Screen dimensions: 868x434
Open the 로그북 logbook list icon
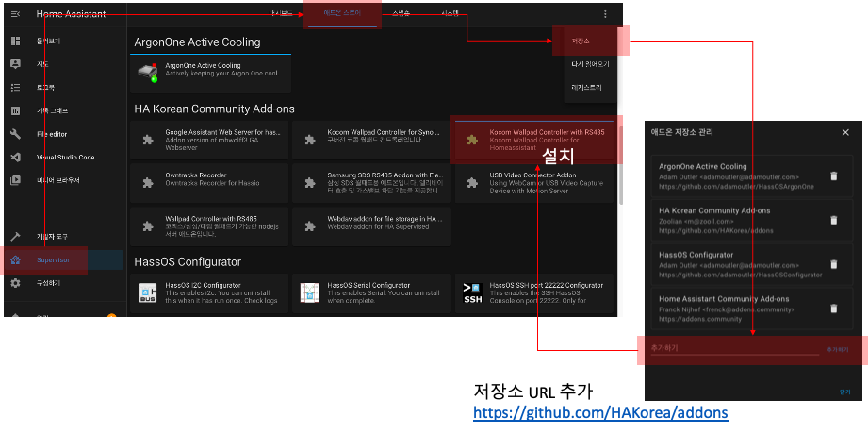coord(15,88)
